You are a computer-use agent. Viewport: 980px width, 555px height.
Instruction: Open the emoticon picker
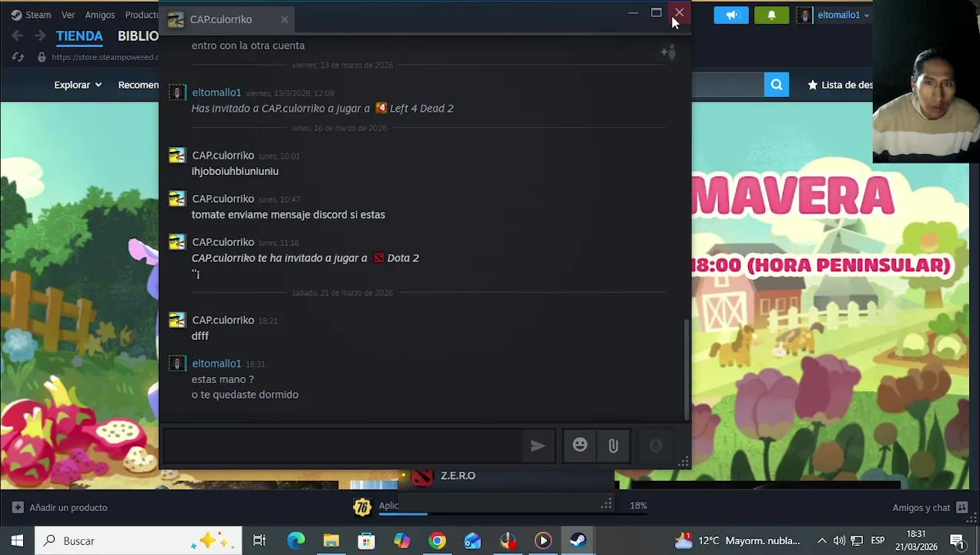580,446
